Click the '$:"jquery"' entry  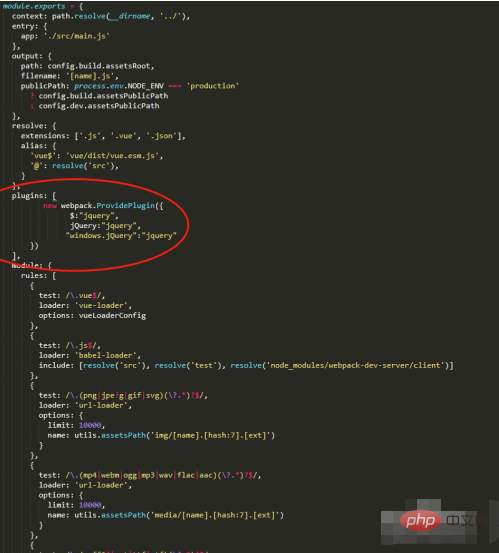[x=94, y=215]
